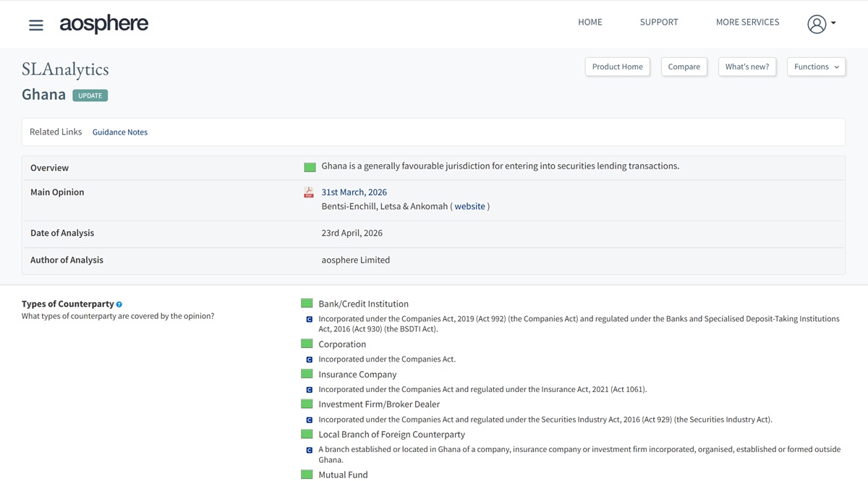This screenshot has width=868, height=481.
Task: Open the user account avatar menu
Action: pos(817,24)
